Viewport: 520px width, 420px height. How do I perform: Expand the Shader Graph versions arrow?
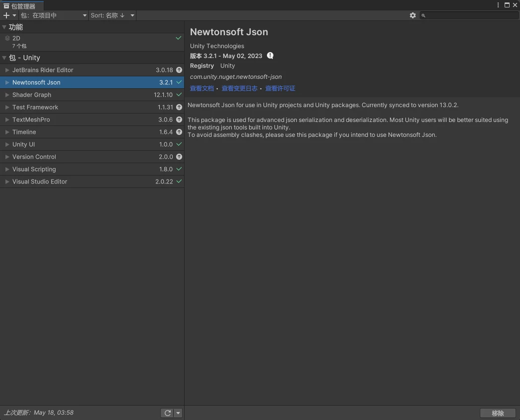(x=7, y=95)
